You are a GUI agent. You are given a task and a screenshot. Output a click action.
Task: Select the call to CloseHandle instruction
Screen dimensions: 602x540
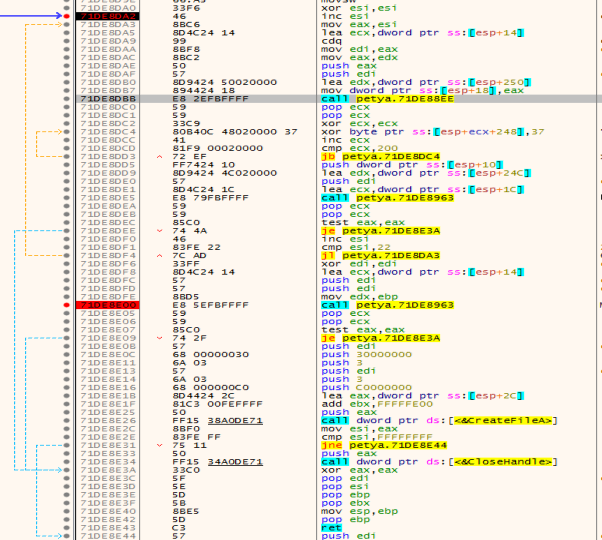point(439,462)
